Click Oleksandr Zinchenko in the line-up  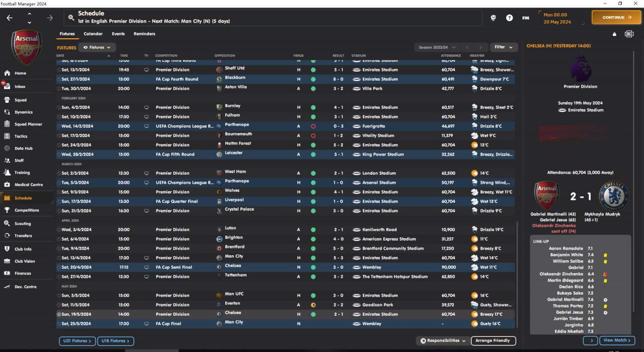click(x=562, y=274)
